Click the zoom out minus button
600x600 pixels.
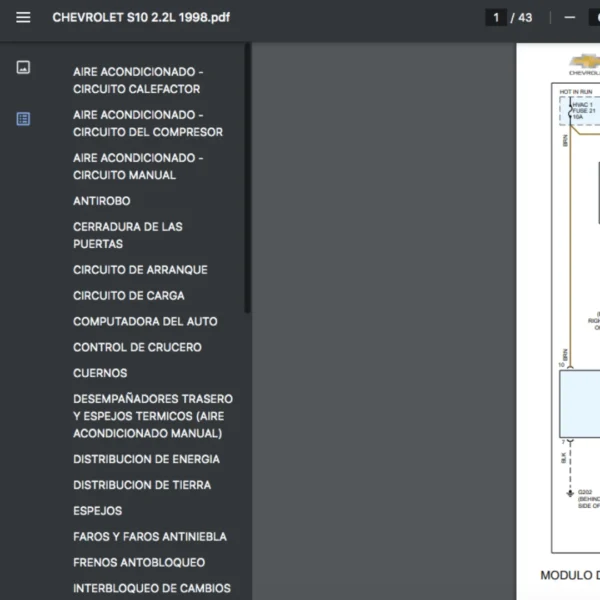570,17
